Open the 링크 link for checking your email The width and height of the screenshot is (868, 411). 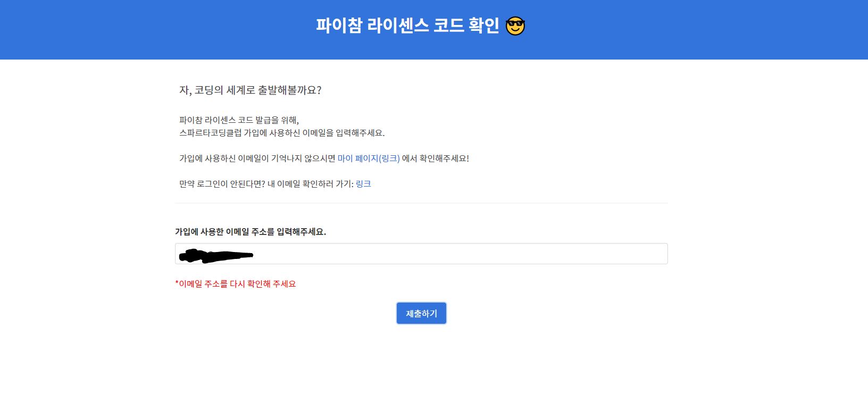[363, 184]
